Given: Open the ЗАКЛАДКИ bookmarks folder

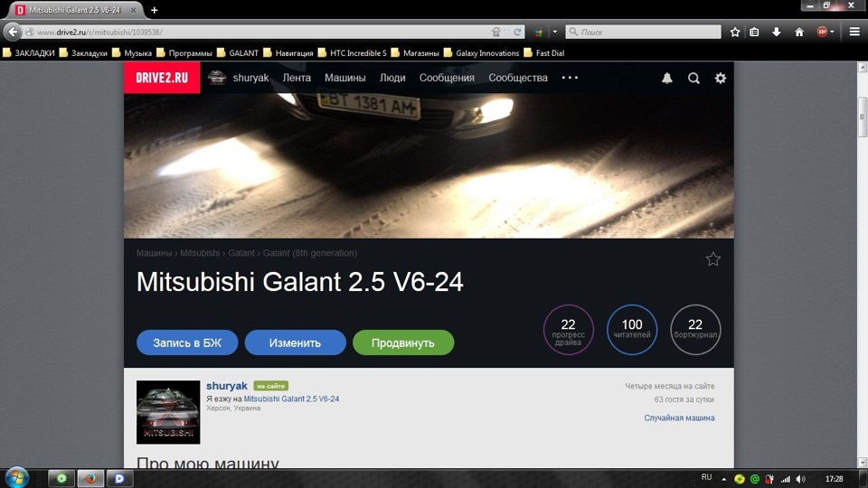Looking at the screenshot, I should 29,53.
